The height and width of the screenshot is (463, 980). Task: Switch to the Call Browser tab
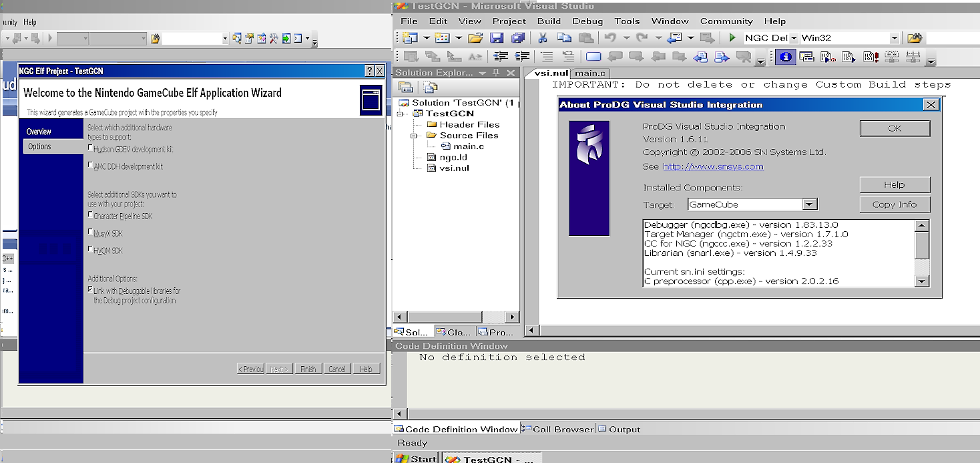pyautogui.click(x=558, y=429)
